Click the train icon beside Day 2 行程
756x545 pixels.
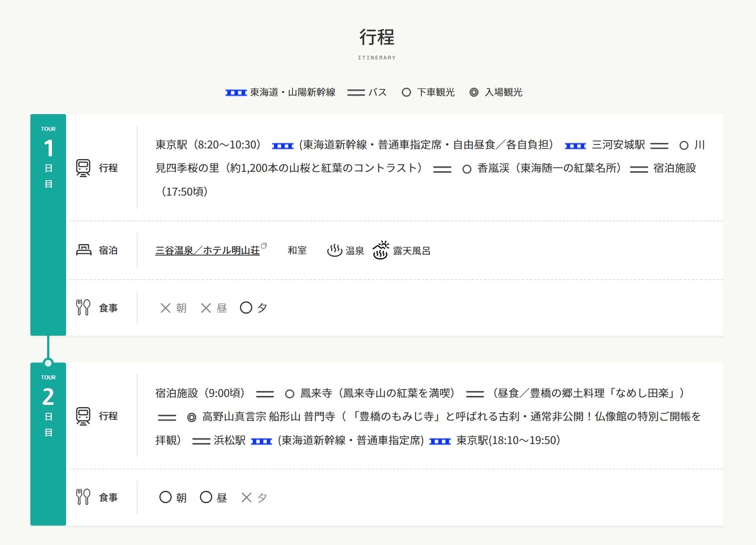83,416
